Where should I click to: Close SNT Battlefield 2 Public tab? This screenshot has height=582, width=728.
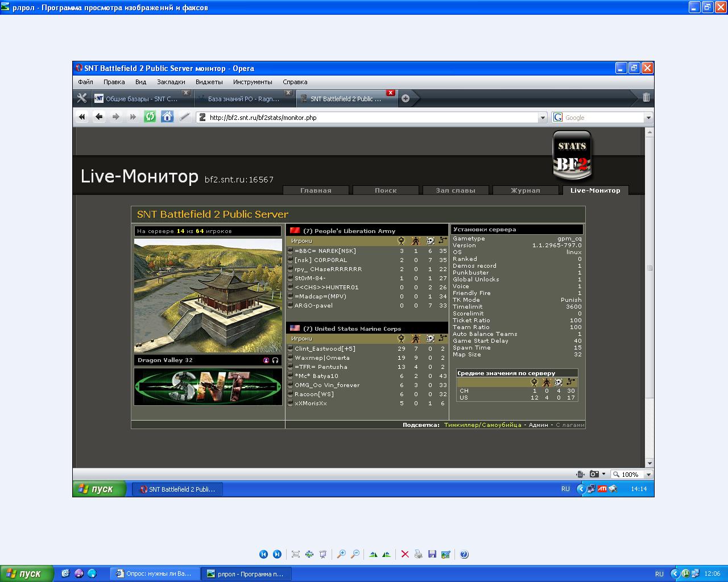391,93
